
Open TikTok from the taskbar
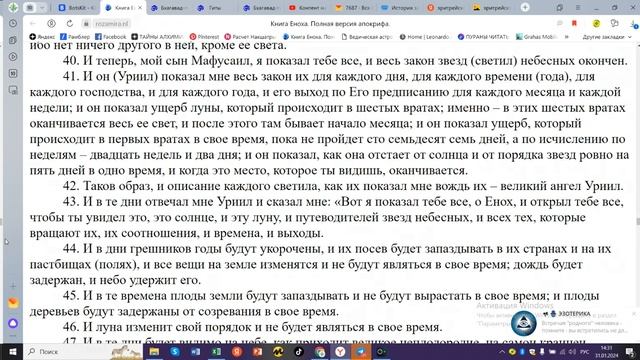(x=299, y=351)
